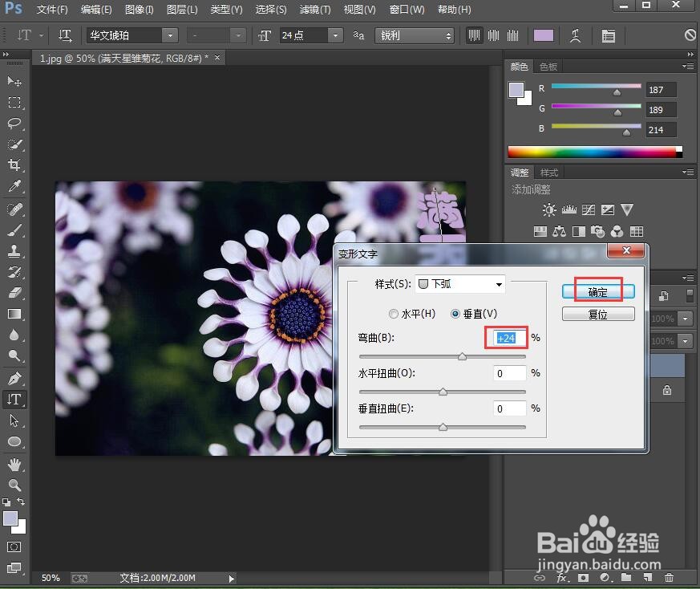Select the History Brush tool
The width and height of the screenshot is (700, 589).
(x=14, y=272)
